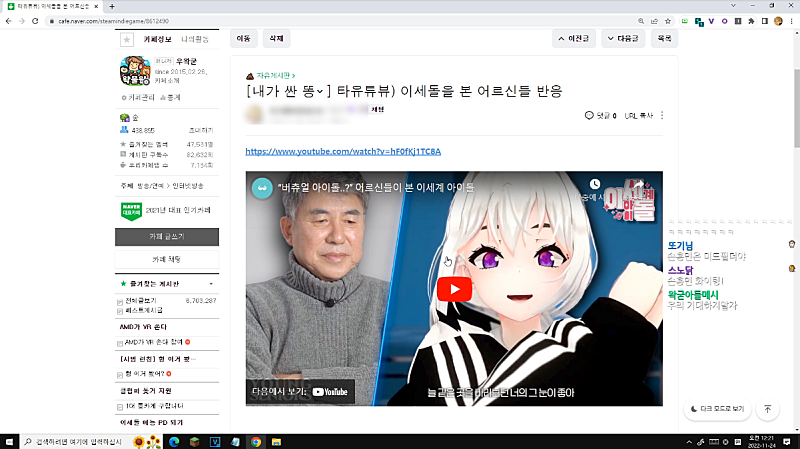Click the Minecraft block icon in taskbar
Viewport: 800px width, 449px height.
click(x=195, y=441)
